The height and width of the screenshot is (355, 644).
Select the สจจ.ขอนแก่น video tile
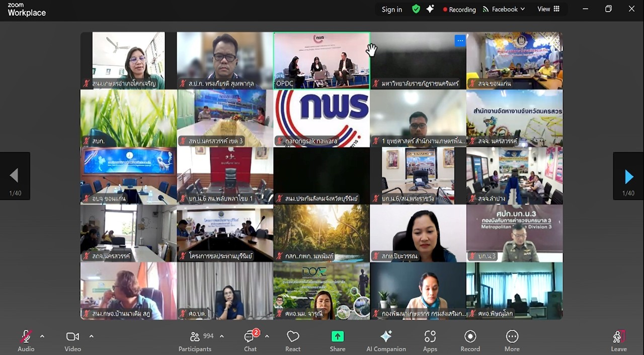(514, 61)
